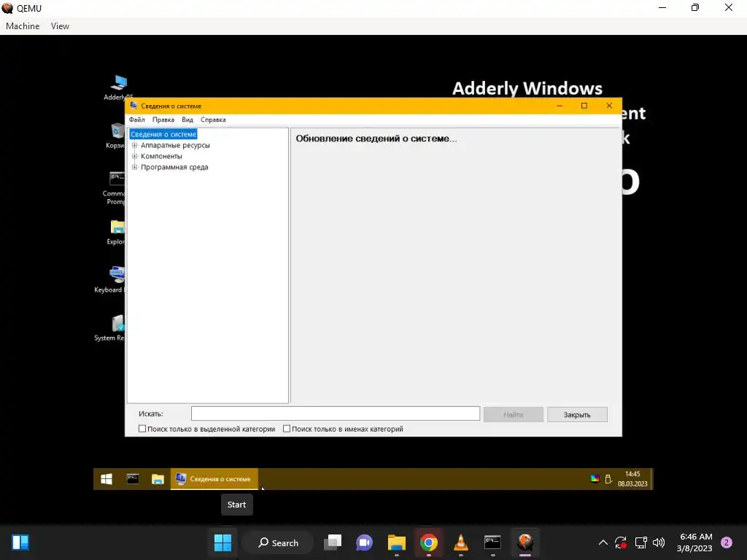Click the QEMU title bar app icon
747x560 pixels.
[x=7, y=8]
